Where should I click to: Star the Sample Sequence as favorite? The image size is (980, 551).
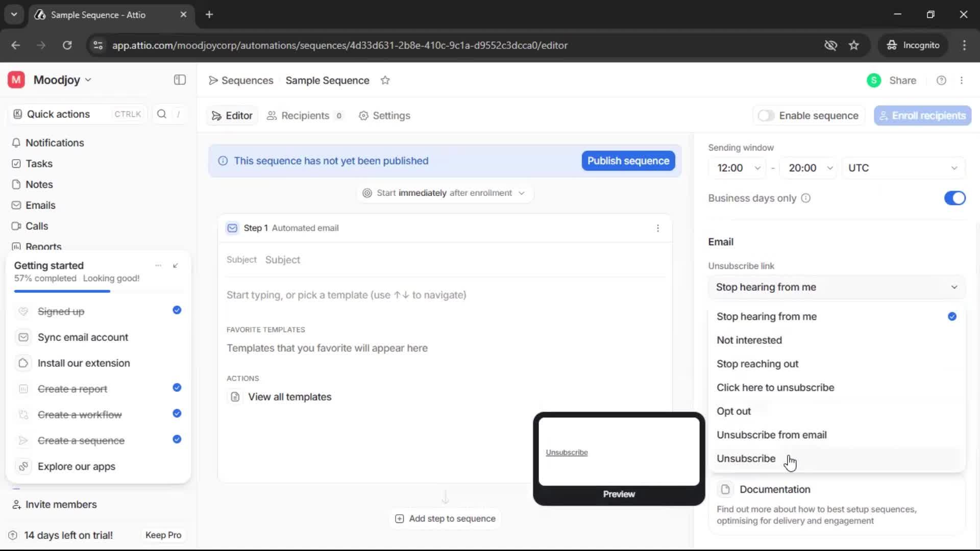[x=386, y=80]
